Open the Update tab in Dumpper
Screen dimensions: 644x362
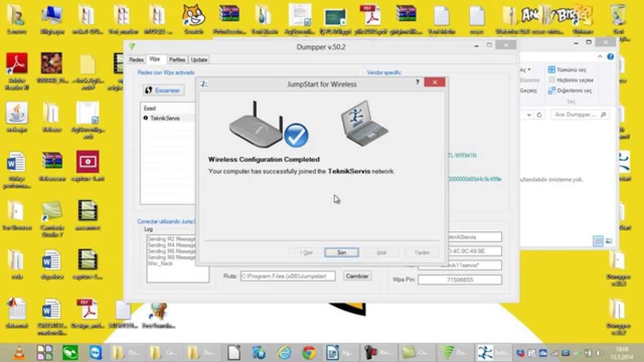tap(199, 60)
